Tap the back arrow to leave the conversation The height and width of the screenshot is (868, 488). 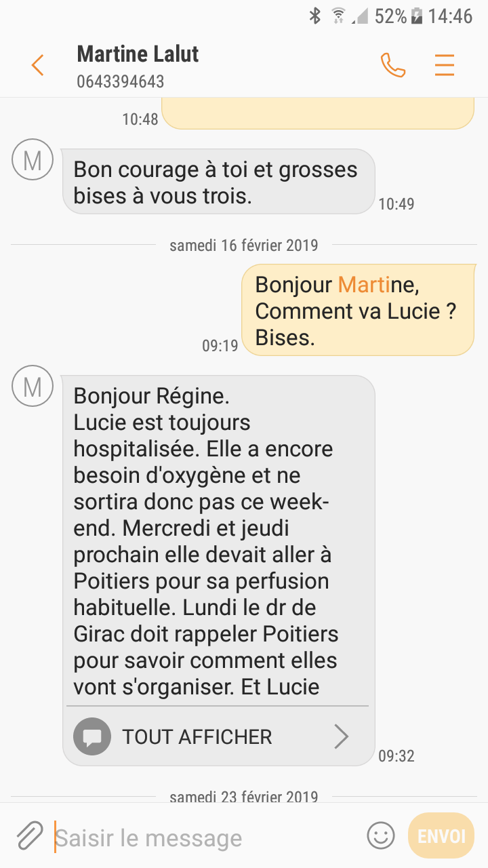37,65
